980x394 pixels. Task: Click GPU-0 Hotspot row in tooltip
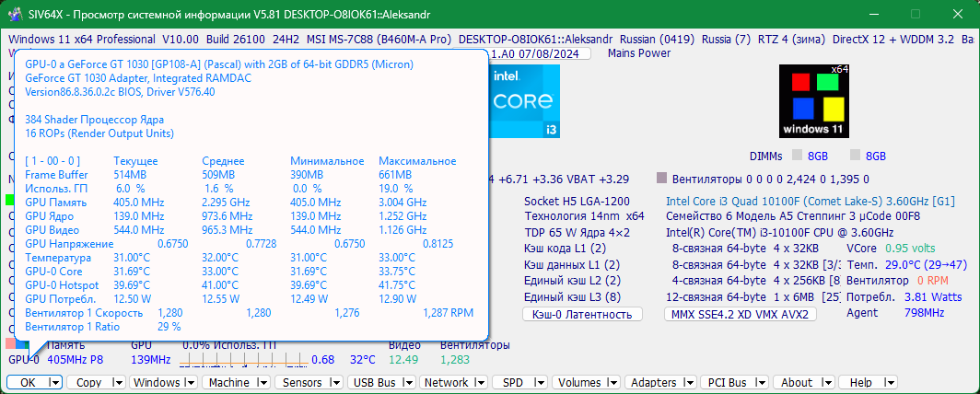(x=220, y=284)
